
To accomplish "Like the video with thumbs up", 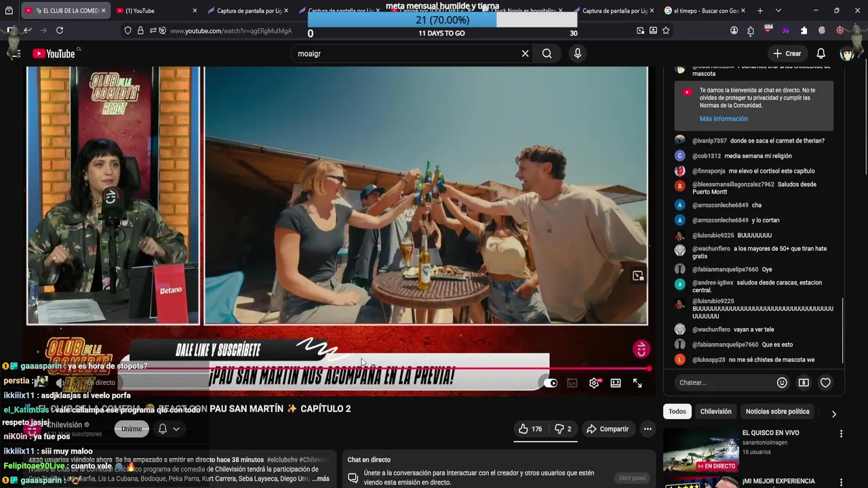I will [530, 429].
